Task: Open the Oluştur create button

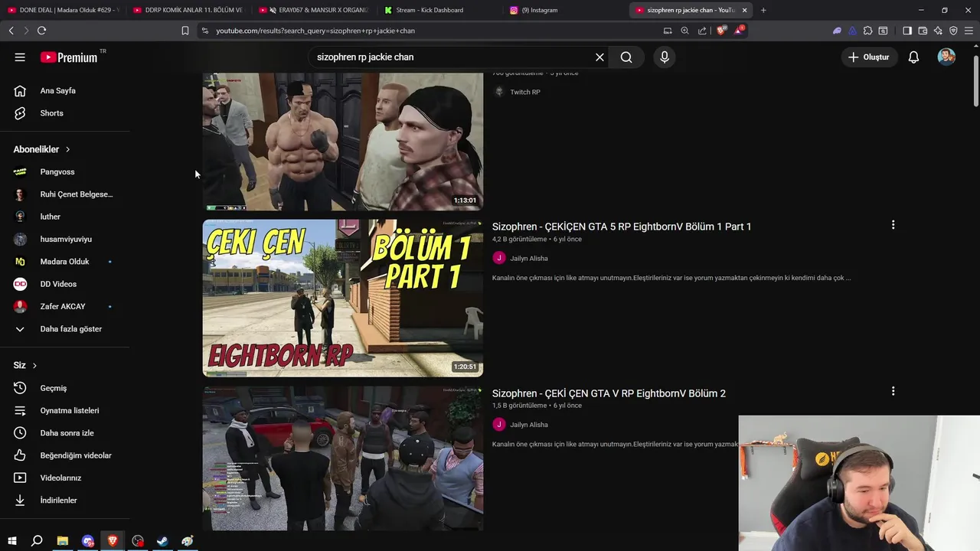Action: pos(869,57)
